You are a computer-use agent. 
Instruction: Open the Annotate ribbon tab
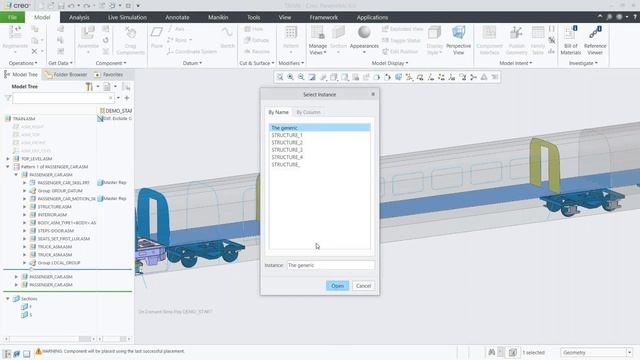pyautogui.click(x=177, y=17)
